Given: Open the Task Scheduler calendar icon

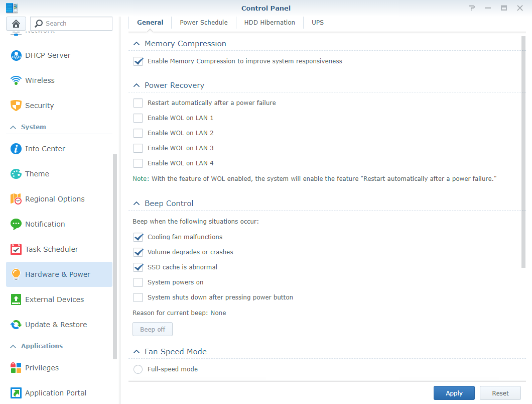Looking at the screenshot, I should 16,249.
